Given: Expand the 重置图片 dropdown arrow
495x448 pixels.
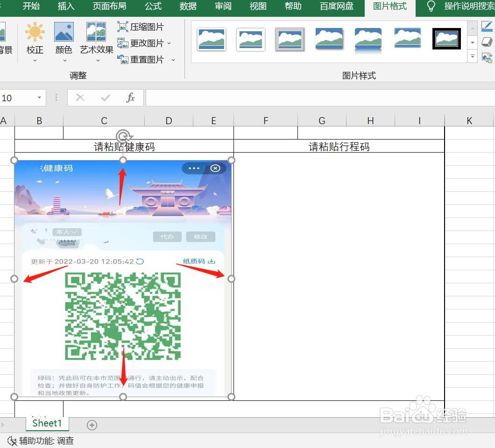Looking at the screenshot, I should [x=173, y=60].
